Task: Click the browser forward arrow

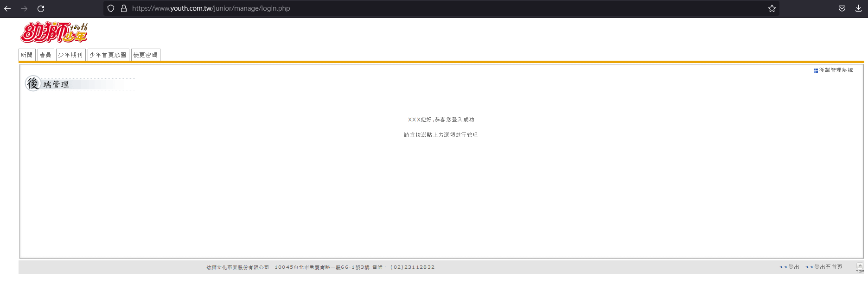Action: pos(24,8)
